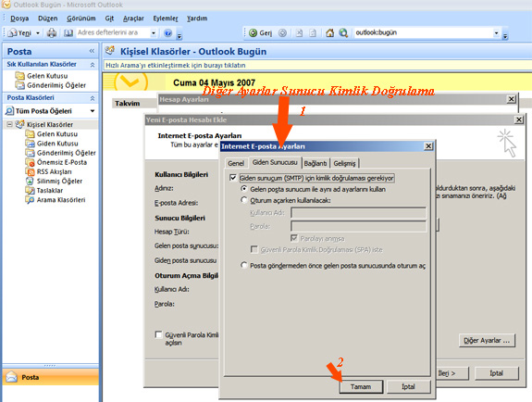Click the outlook:bugün address field
This screenshot has width=532, height=402.
point(423,32)
